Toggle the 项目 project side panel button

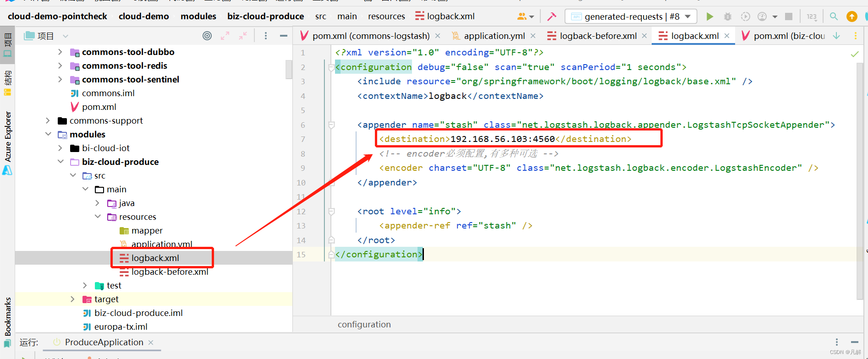pyautogui.click(x=7, y=45)
